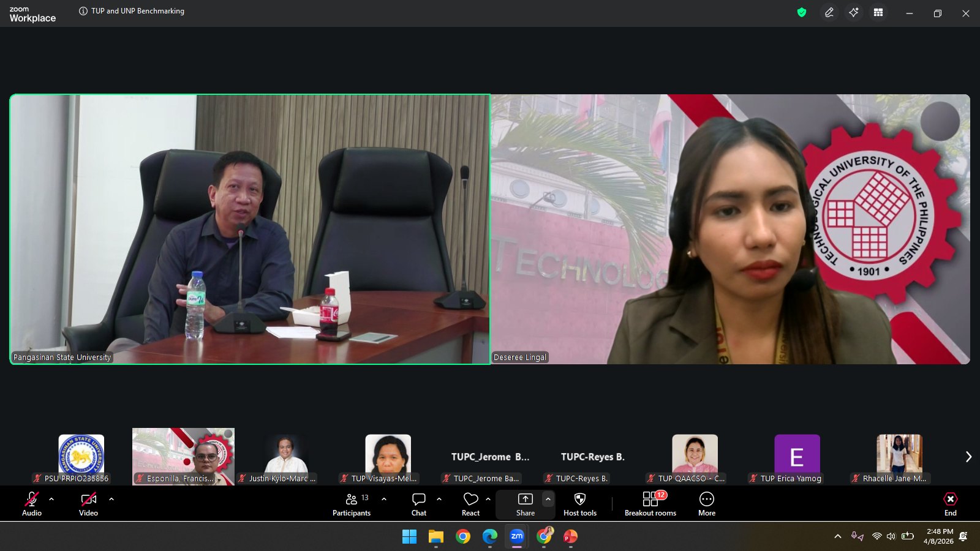Expand Video settings arrow
The width and height of the screenshot is (980, 551).
(111, 499)
